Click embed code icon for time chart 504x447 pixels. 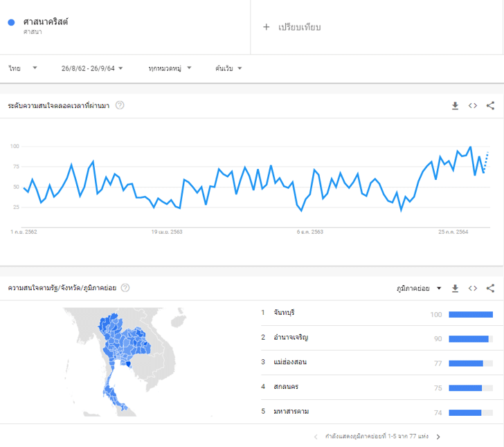click(x=473, y=106)
